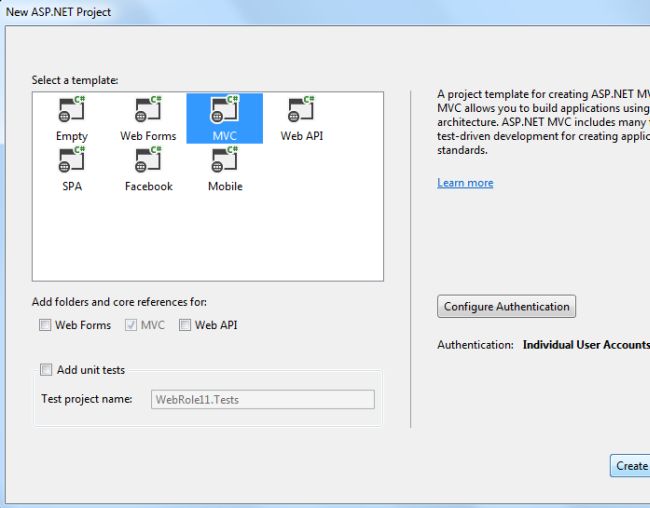The image size is (650, 508).
Task: Click the Test project name field
Action: 263,399
